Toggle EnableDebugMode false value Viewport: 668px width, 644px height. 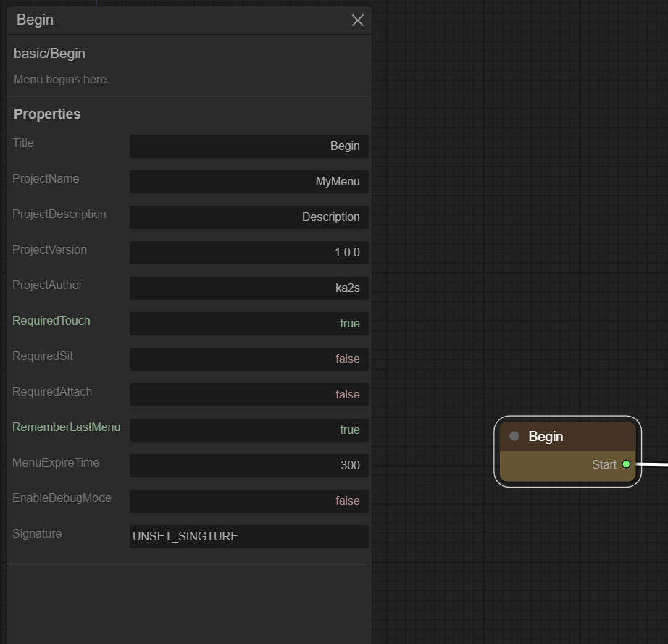[x=249, y=501]
